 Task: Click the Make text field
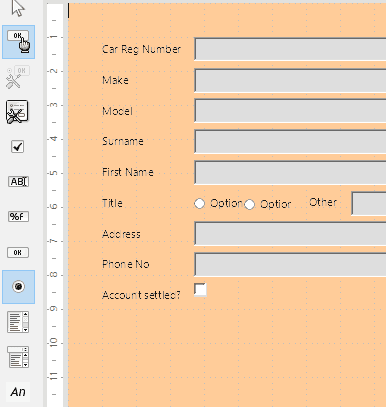(x=290, y=80)
